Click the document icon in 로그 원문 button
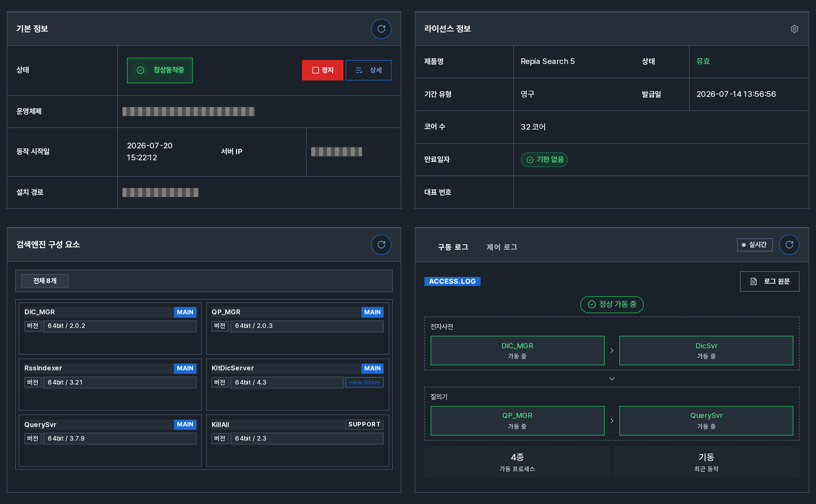The image size is (816, 504). click(753, 281)
